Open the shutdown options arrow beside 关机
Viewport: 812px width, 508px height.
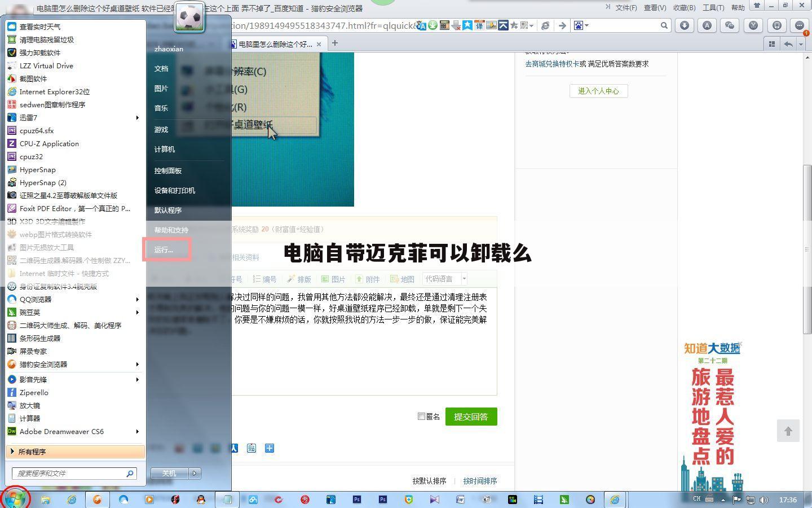tap(194, 473)
